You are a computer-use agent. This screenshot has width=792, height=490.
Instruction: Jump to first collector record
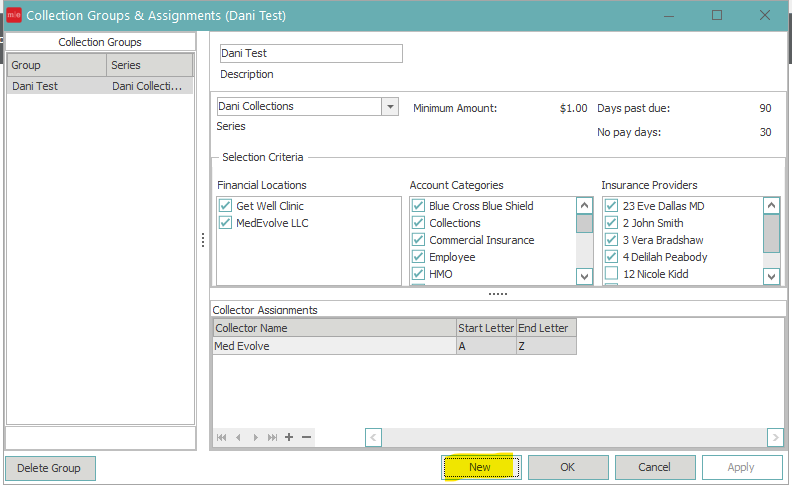pyautogui.click(x=222, y=437)
